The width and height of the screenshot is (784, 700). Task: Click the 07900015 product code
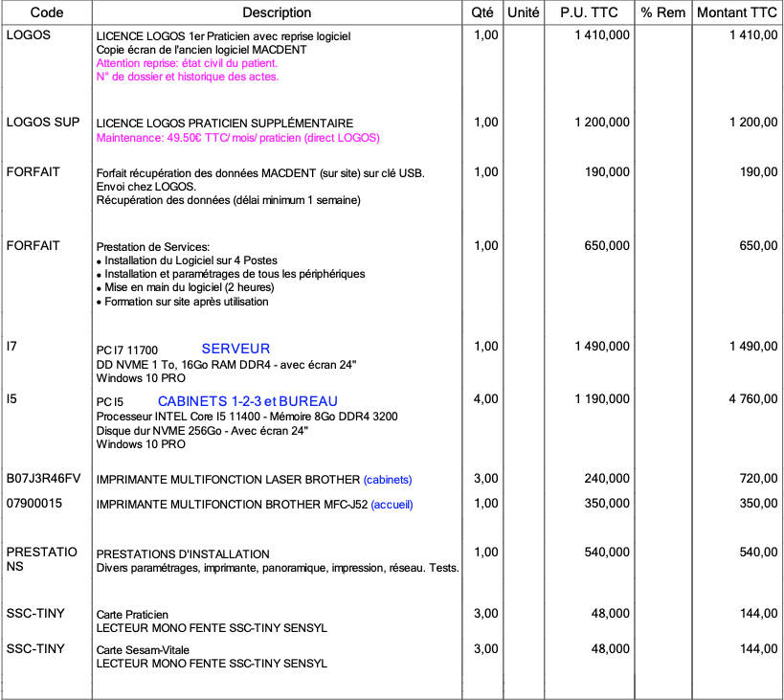point(35,502)
